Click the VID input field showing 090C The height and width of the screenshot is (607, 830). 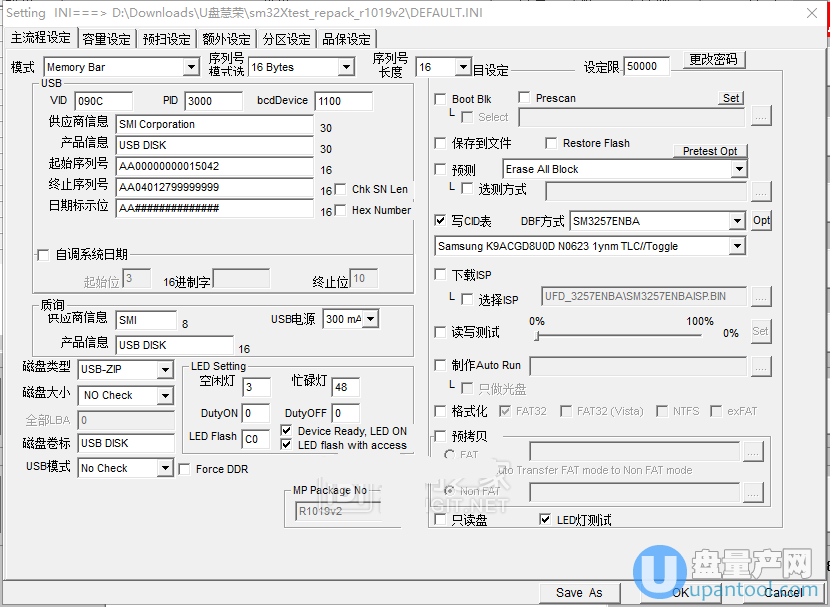[103, 101]
